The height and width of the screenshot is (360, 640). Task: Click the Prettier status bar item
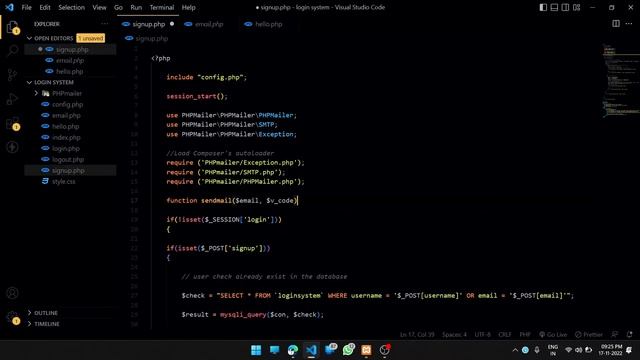[589, 334]
